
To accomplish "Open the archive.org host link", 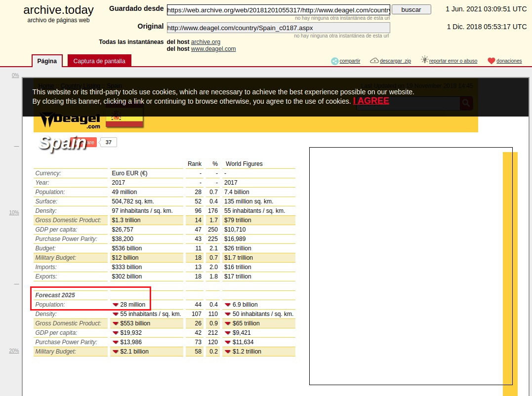I will tap(205, 42).
